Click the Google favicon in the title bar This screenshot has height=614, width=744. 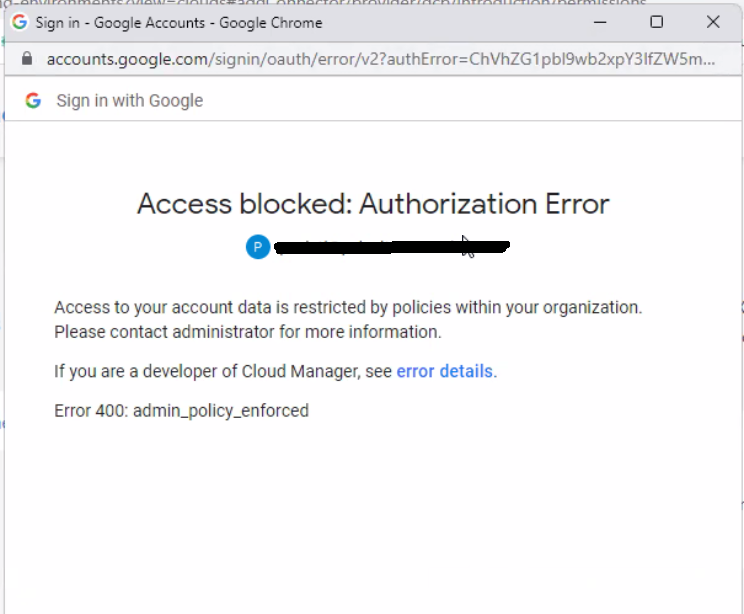coord(20,22)
